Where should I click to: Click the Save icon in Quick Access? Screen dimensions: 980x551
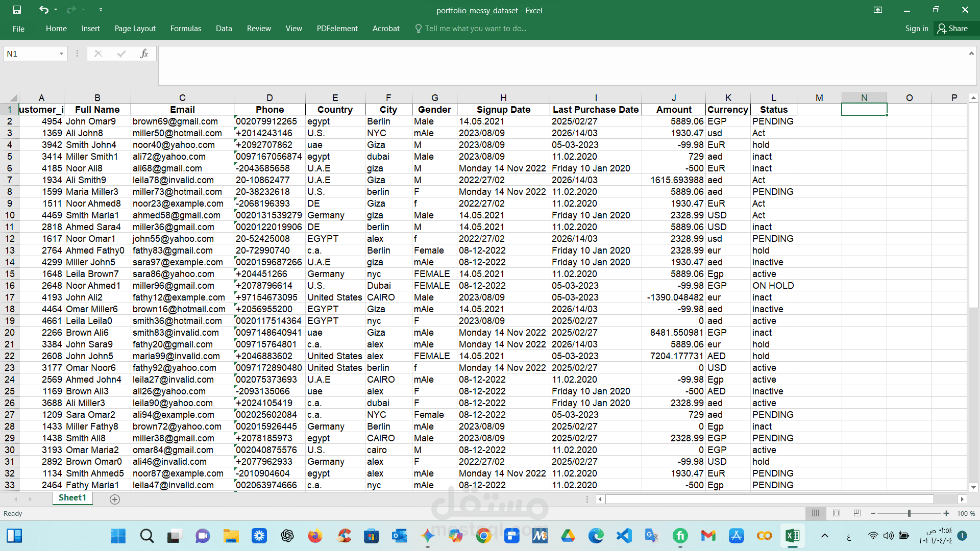click(x=17, y=10)
